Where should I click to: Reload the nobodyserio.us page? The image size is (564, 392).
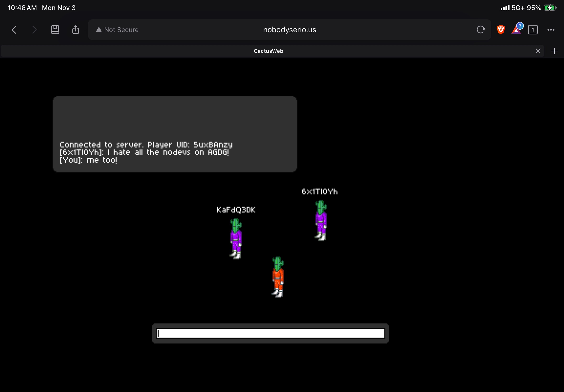(481, 30)
